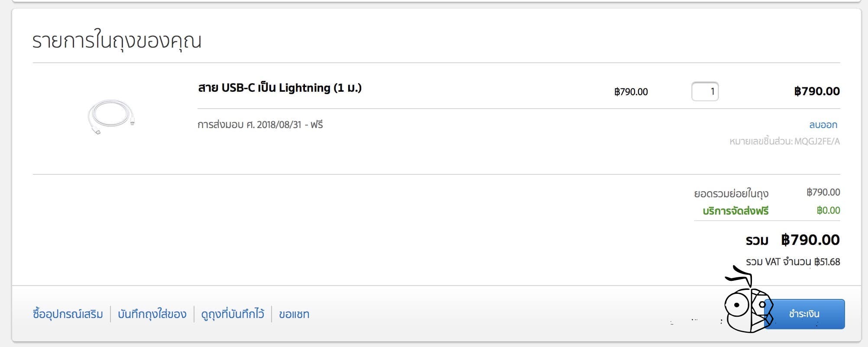Click the รวม VAT จำนวน ฿51.68 text

[793, 262]
